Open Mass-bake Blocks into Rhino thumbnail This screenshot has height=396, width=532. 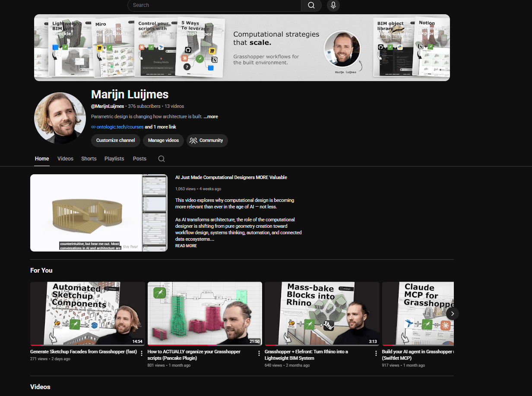tap(322, 314)
